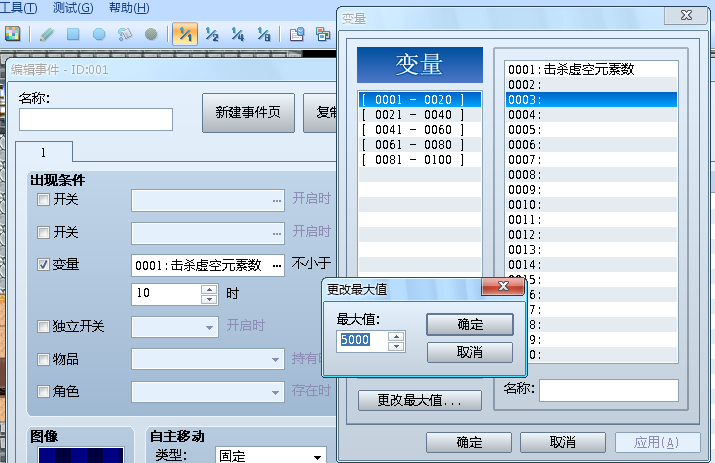This screenshot has height=463, width=715.
Task: Enable the 独立开关 condition checkbox
Action: point(43,326)
